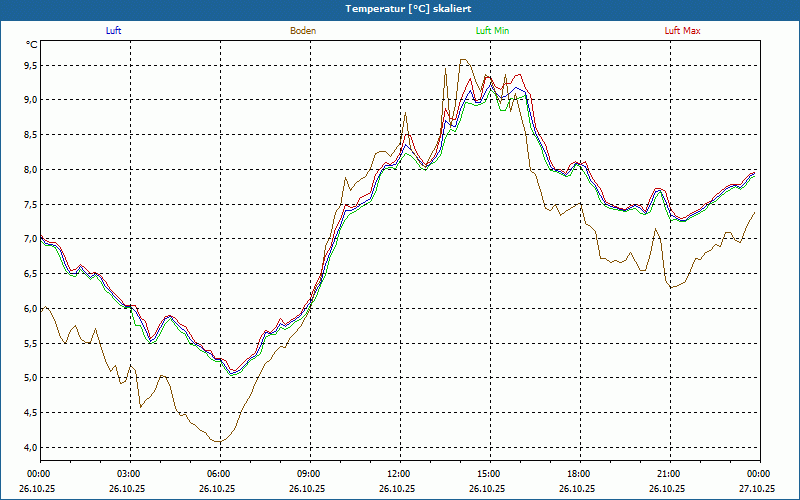800x500 pixels.
Task: Click the 7,0 y-axis value label
Action: pos(31,239)
